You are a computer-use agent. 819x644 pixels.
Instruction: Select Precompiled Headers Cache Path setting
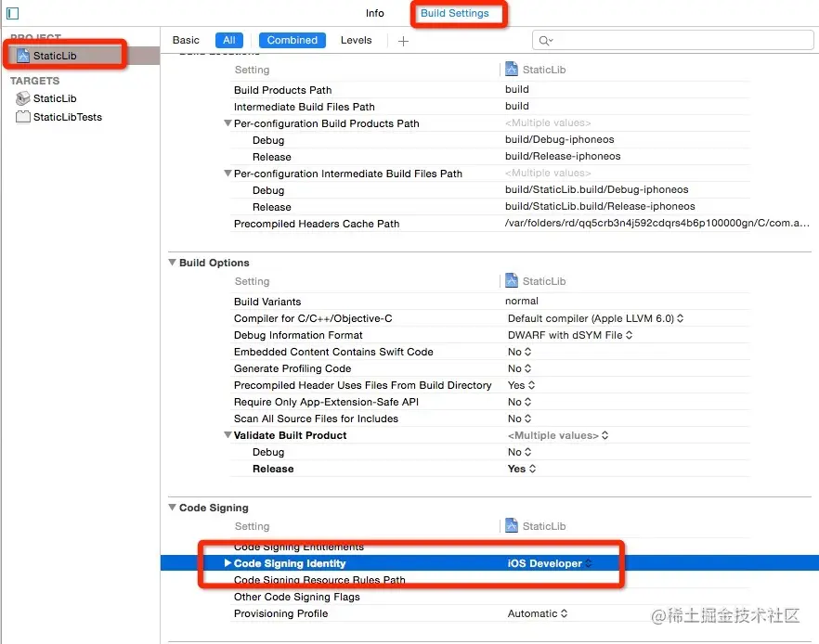coord(317,224)
